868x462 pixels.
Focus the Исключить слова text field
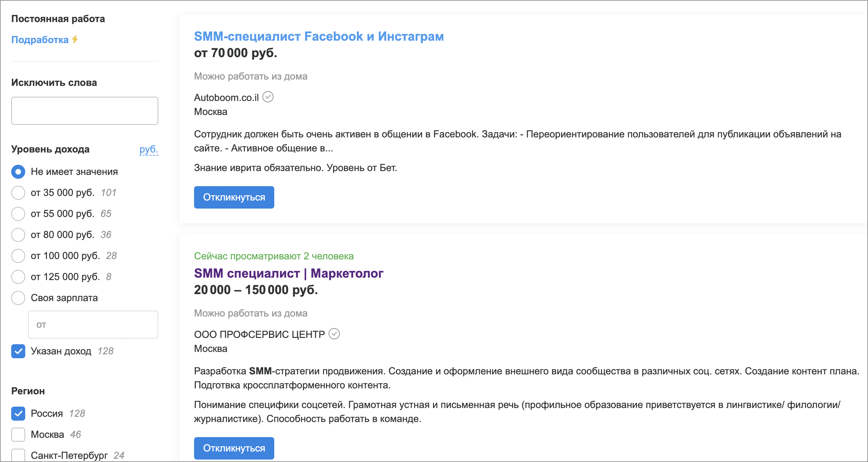coord(85,111)
